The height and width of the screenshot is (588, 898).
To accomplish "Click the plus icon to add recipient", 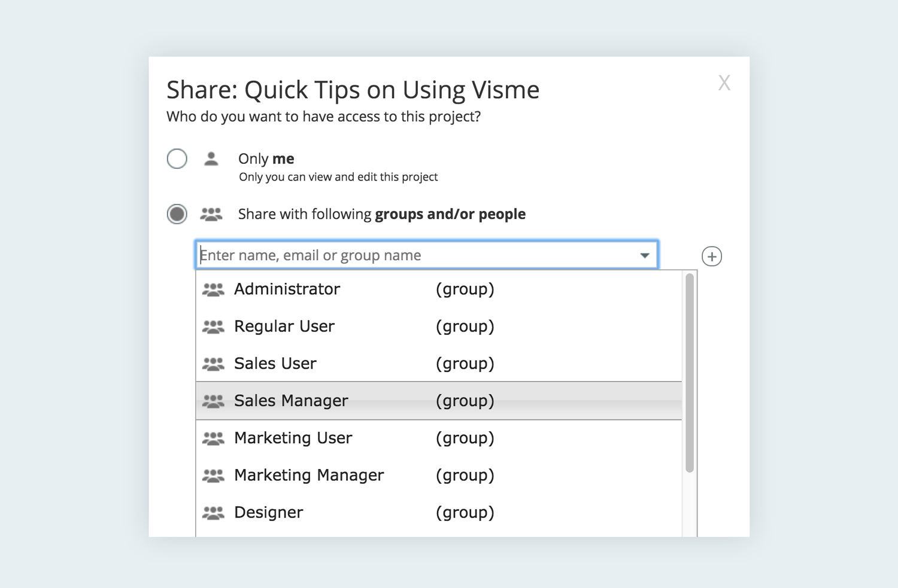I will [x=711, y=257].
